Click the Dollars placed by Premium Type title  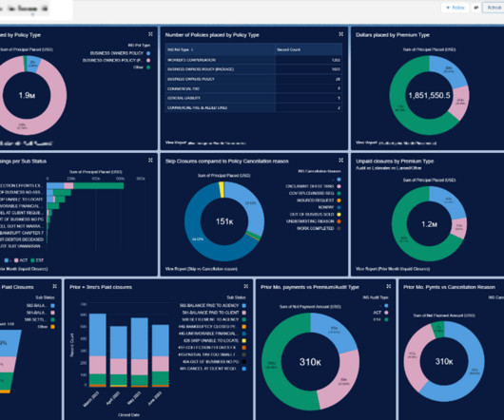pos(393,34)
